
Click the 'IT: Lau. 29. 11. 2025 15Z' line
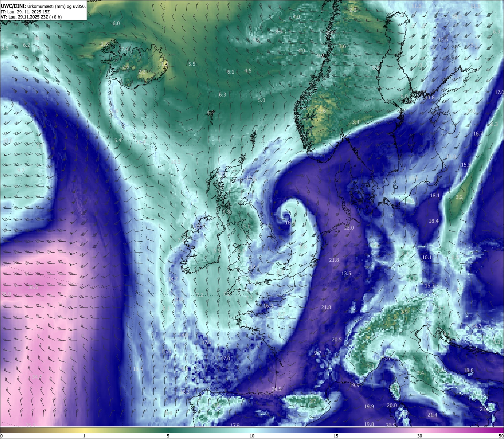[25, 12]
